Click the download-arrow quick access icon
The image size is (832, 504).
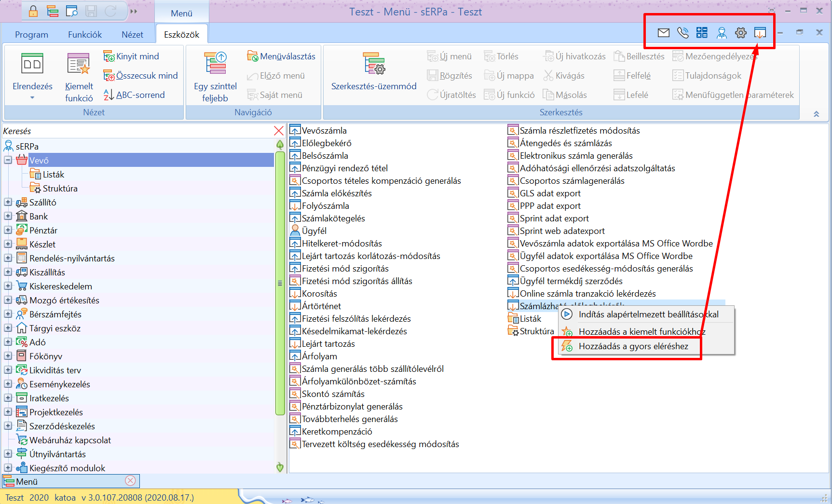coord(760,33)
